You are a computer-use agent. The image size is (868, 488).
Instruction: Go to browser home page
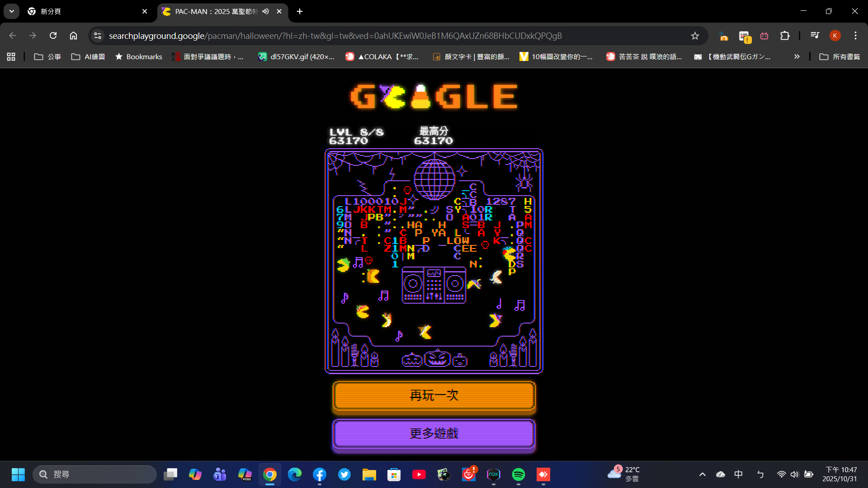tap(73, 36)
